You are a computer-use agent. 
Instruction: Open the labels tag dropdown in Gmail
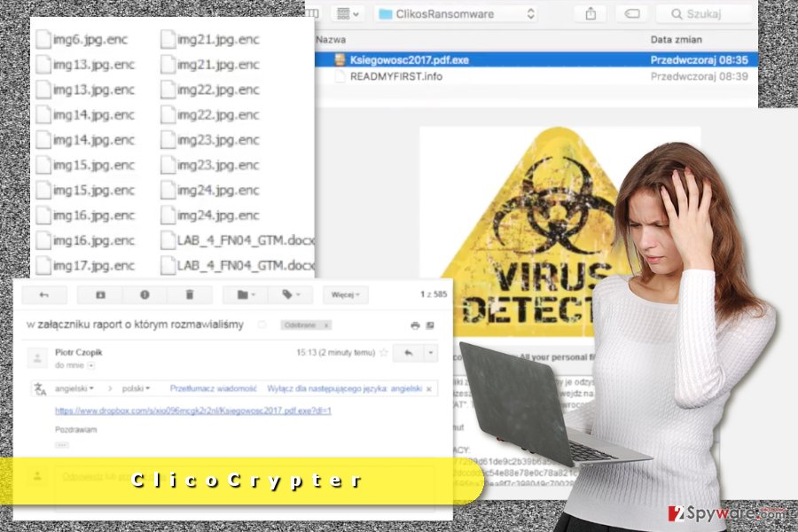point(291,294)
